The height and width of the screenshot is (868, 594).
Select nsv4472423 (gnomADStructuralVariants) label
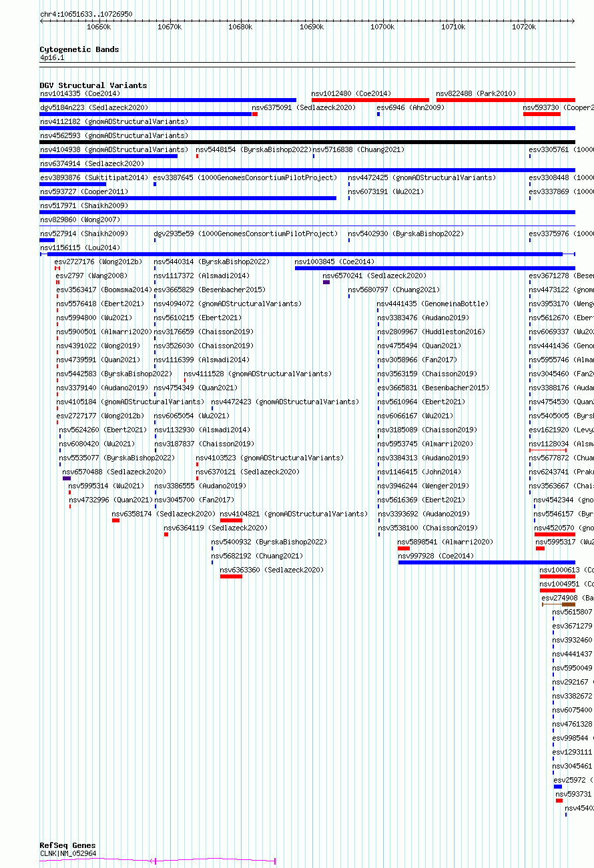click(285, 402)
